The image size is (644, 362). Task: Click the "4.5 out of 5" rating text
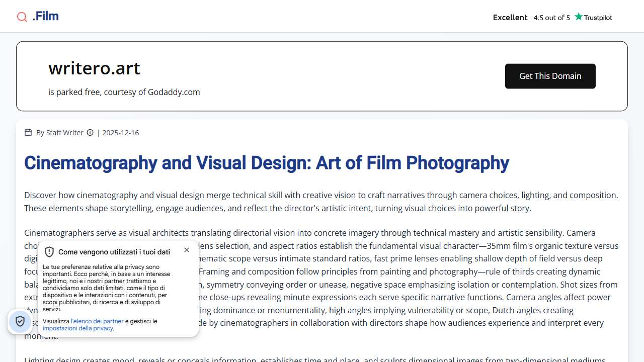[551, 18]
